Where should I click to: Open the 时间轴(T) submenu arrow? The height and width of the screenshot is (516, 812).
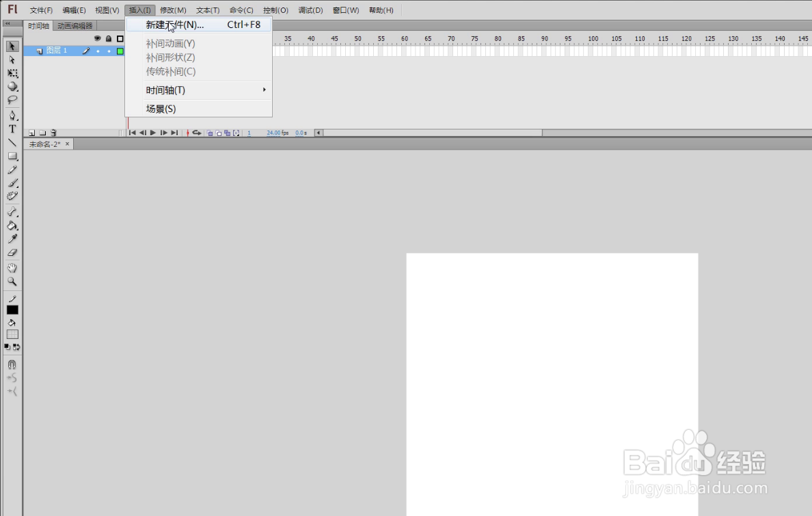point(264,90)
